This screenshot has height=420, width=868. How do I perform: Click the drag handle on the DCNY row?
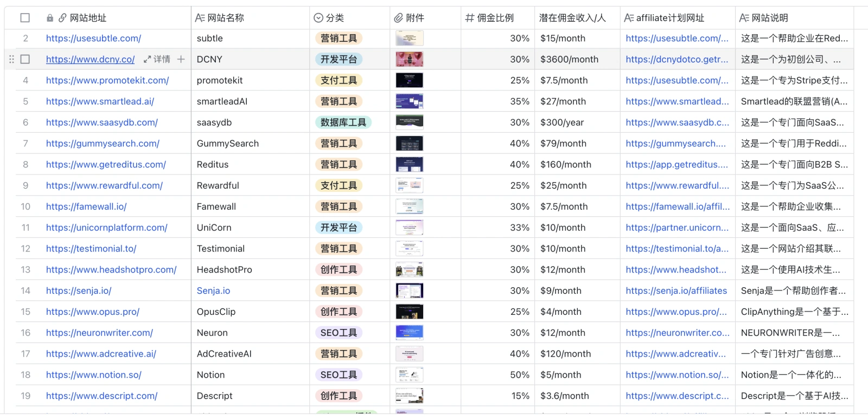click(11, 59)
